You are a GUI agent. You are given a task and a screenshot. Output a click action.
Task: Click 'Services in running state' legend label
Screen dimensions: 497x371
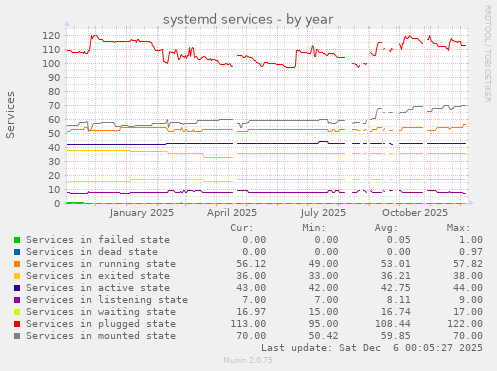101,264
